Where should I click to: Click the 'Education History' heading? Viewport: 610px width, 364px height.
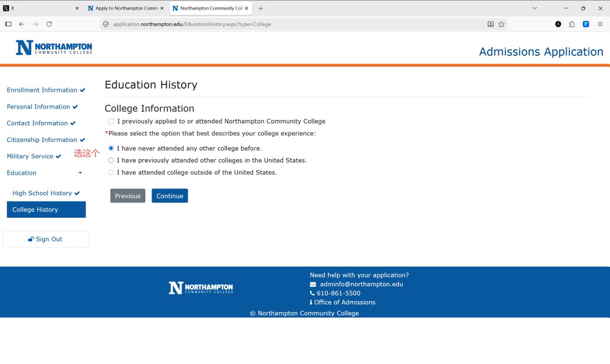(151, 85)
